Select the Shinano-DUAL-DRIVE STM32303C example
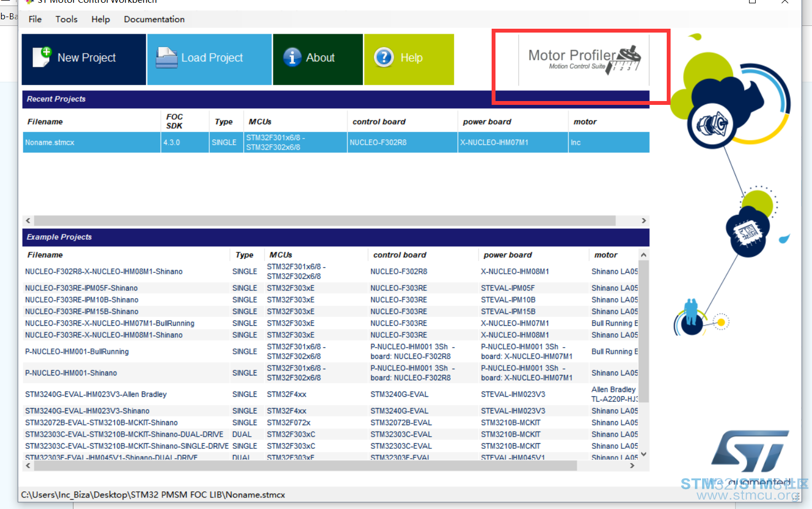The height and width of the screenshot is (509, 812). click(330, 434)
